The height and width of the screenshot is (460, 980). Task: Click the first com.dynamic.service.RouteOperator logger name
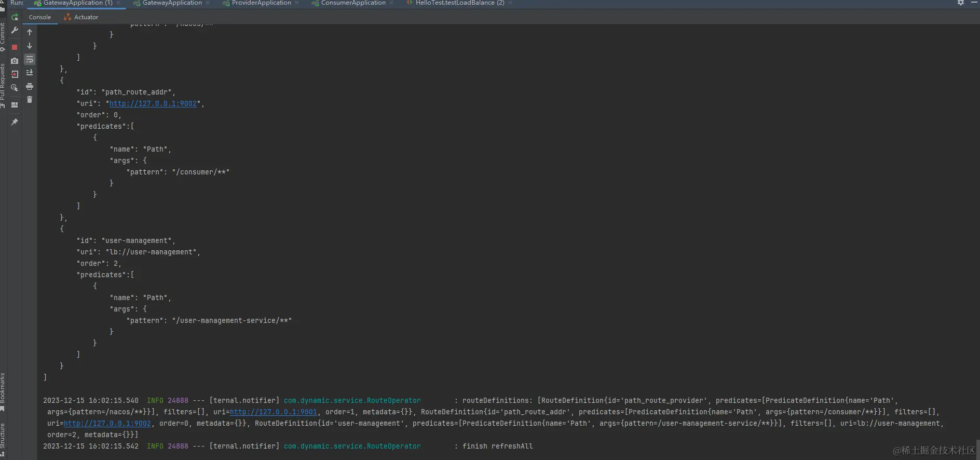pos(352,400)
